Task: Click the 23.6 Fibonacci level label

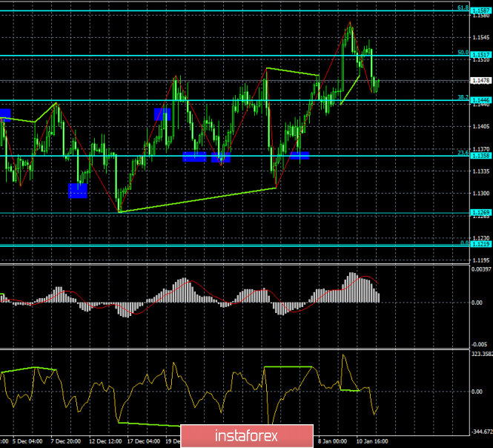Action: click(x=462, y=154)
